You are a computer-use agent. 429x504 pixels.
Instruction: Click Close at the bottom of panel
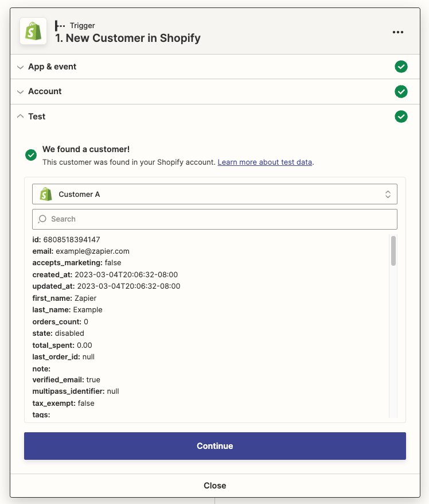(x=214, y=486)
